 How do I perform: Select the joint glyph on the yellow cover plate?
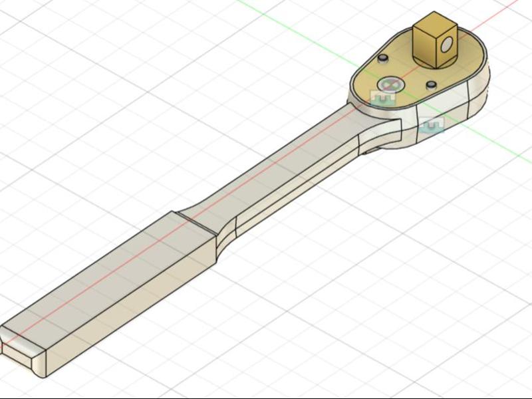pos(383,97)
